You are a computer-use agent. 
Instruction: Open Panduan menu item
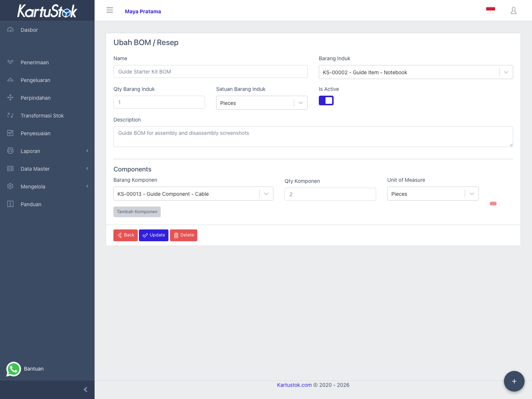47,204
